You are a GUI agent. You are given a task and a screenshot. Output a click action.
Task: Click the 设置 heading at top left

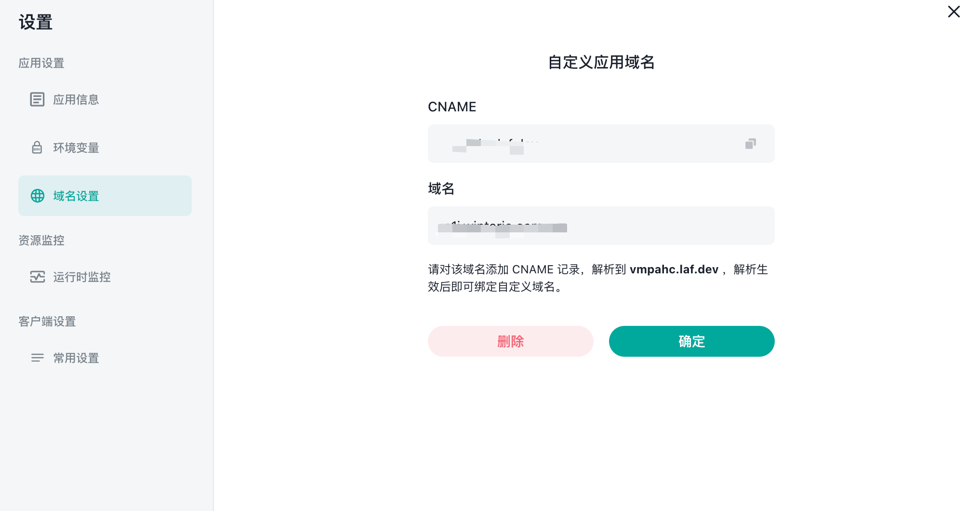[x=36, y=22]
